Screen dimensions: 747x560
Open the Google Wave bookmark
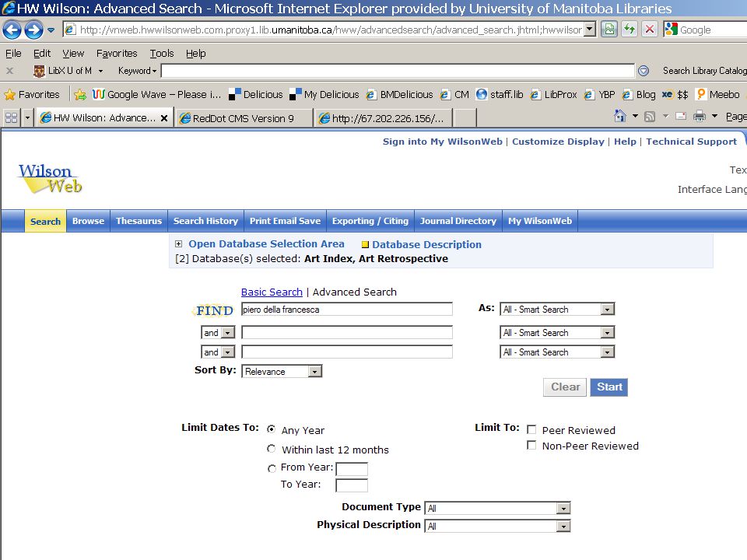156,94
